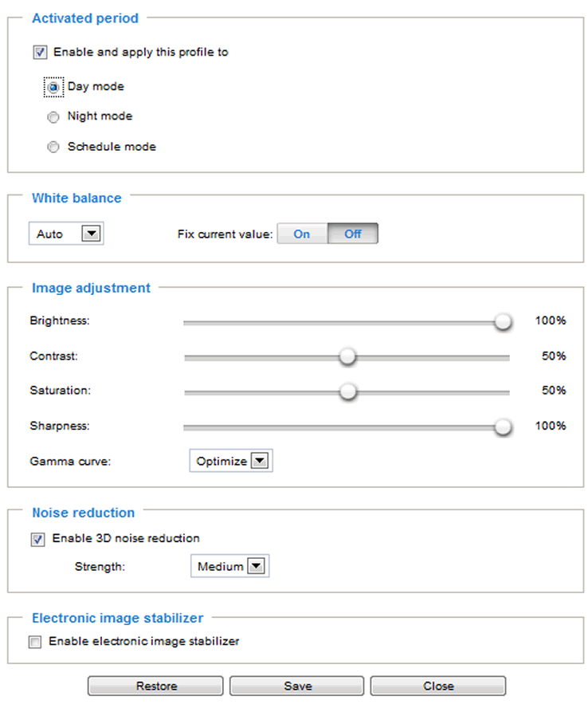The height and width of the screenshot is (708, 588).
Task: Toggle Enable 3D noise reduction checkbox
Action: 37,539
